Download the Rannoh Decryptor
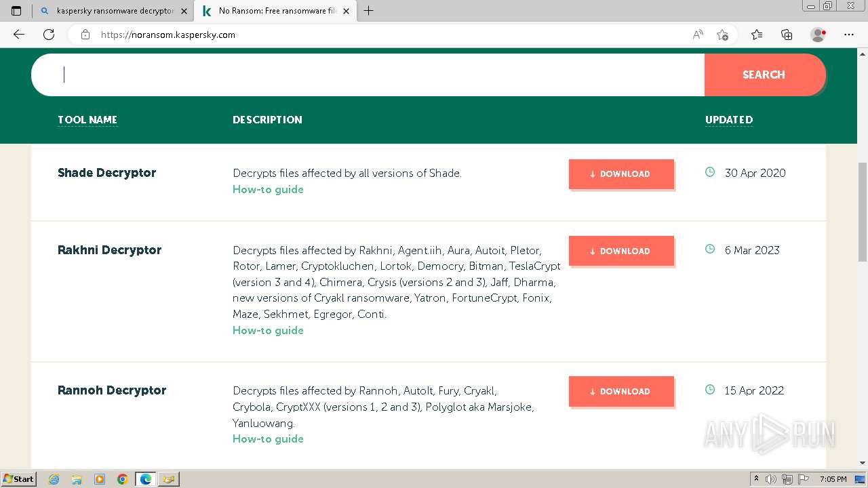 (621, 391)
